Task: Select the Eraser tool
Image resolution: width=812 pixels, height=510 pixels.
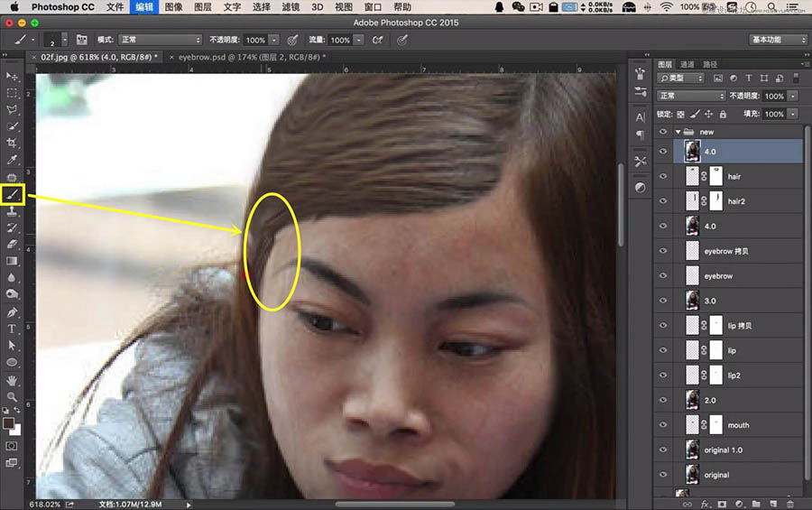Action: pyautogui.click(x=12, y=244)
